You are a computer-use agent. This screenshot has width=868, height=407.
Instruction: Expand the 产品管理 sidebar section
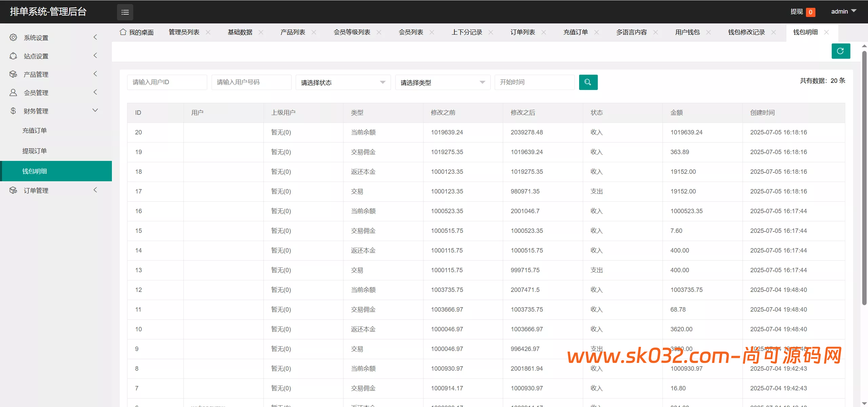pos(54,74)
